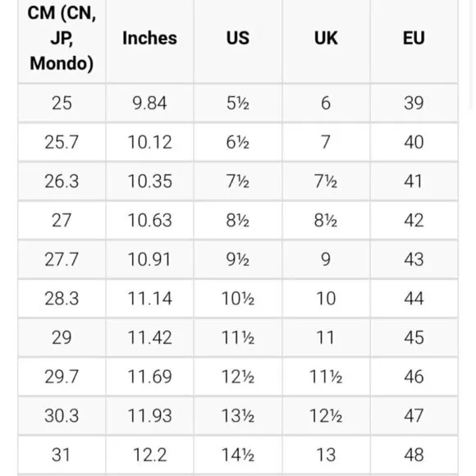Click the 27.7 cm cell
The width and height of the screenshot is (476, 476).
coord(62,259)
